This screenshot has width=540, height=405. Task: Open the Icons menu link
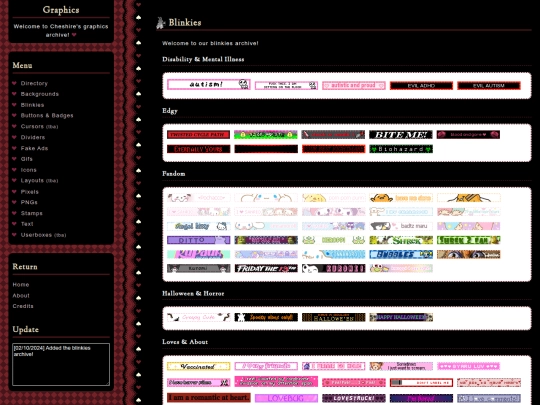point(28,170)
